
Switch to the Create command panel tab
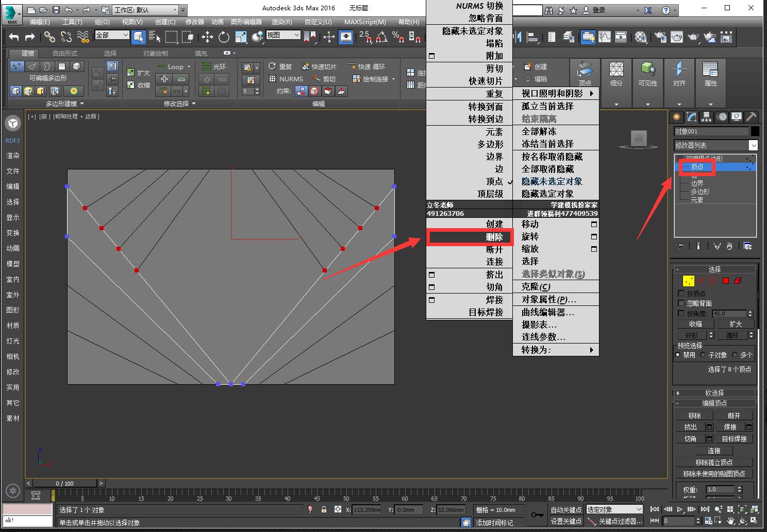(676, 116)
